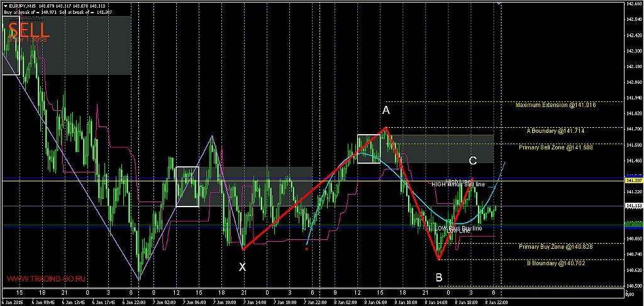Click 141.220 on the price axis

click(x=633, y=191)
